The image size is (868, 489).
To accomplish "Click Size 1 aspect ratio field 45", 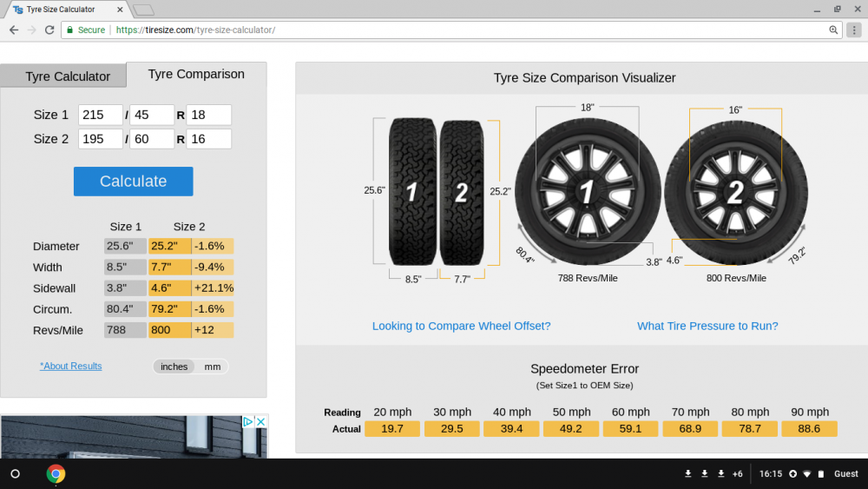I will pyautogui.click(x=152, y=116).
